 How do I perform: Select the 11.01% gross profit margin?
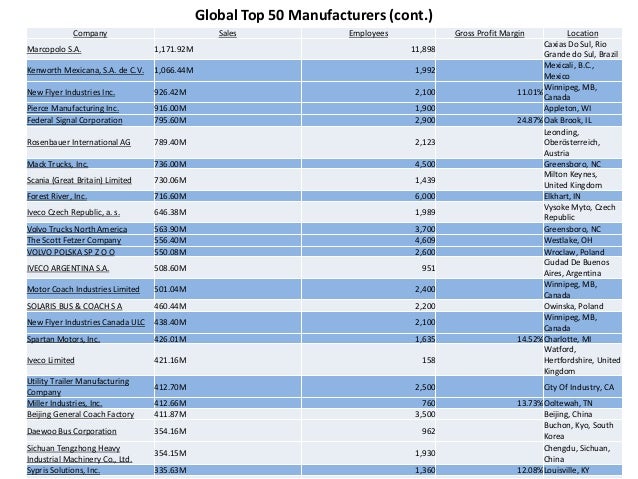coord(530,92)
